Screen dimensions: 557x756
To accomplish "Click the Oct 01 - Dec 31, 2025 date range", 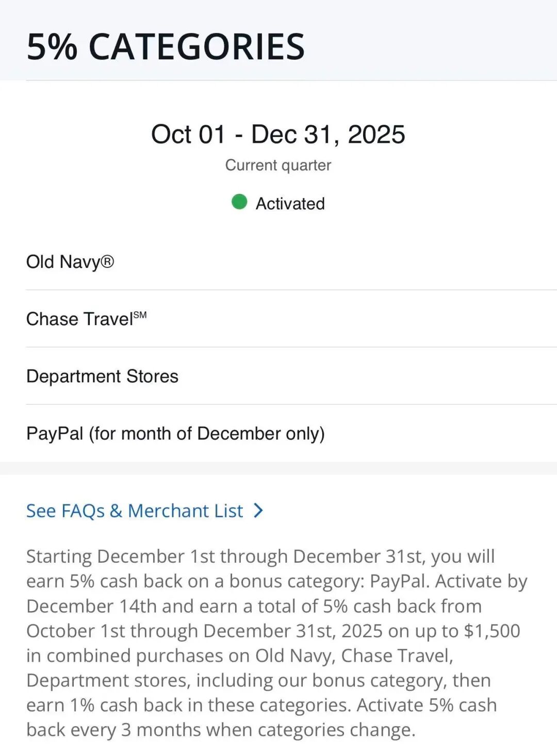I will point(278,135).
